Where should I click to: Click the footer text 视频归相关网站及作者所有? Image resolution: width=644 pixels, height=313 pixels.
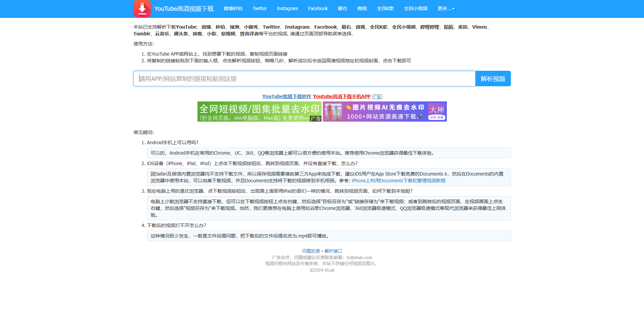(x=322, y=263)
